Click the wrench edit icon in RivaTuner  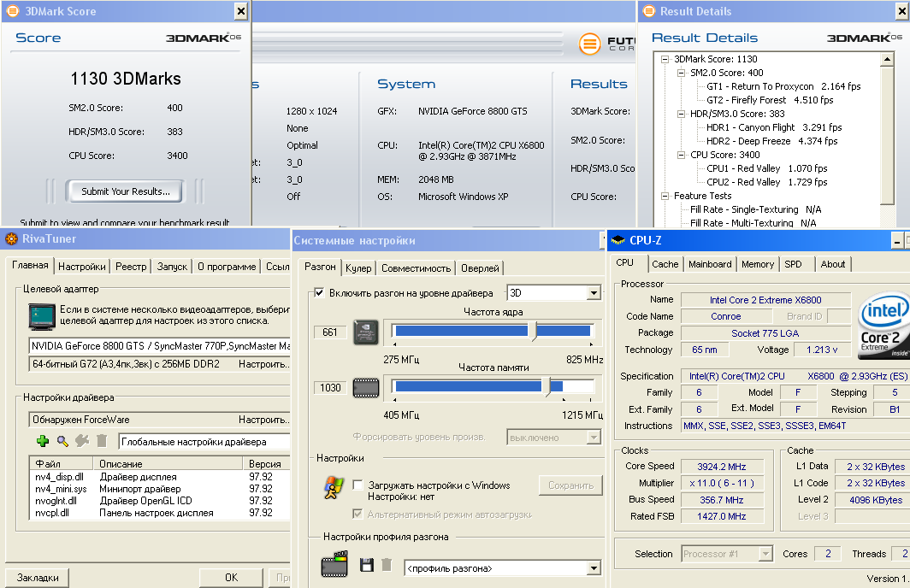(82, 441)
